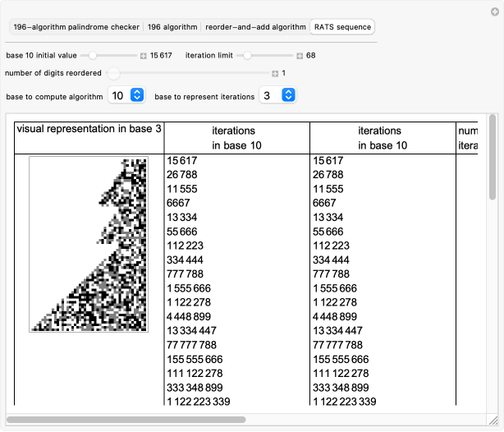The width and height of the screenshot is (504, 432).
Task: Open the 196-algorithm palindrome checker tab
Action: [76, 27]
